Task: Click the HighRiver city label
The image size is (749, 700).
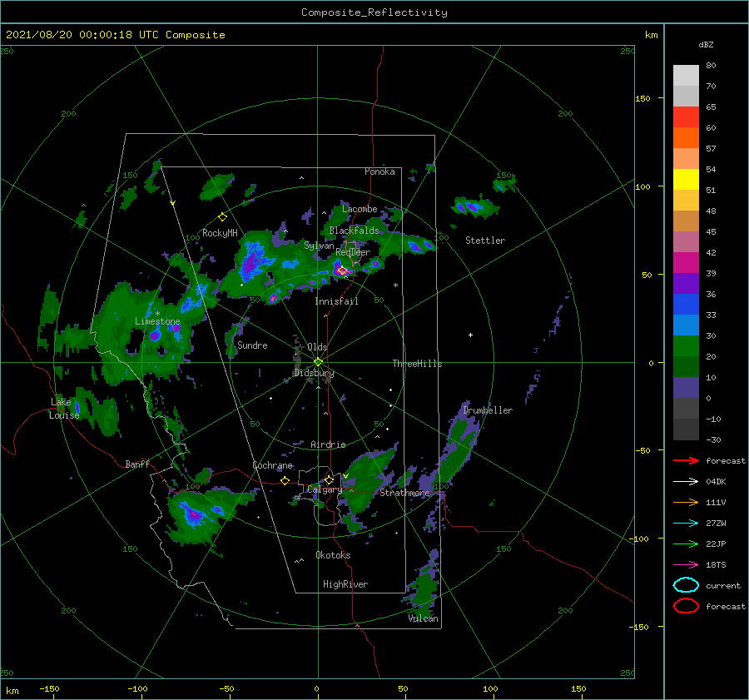Action: (x=345, y=584)
